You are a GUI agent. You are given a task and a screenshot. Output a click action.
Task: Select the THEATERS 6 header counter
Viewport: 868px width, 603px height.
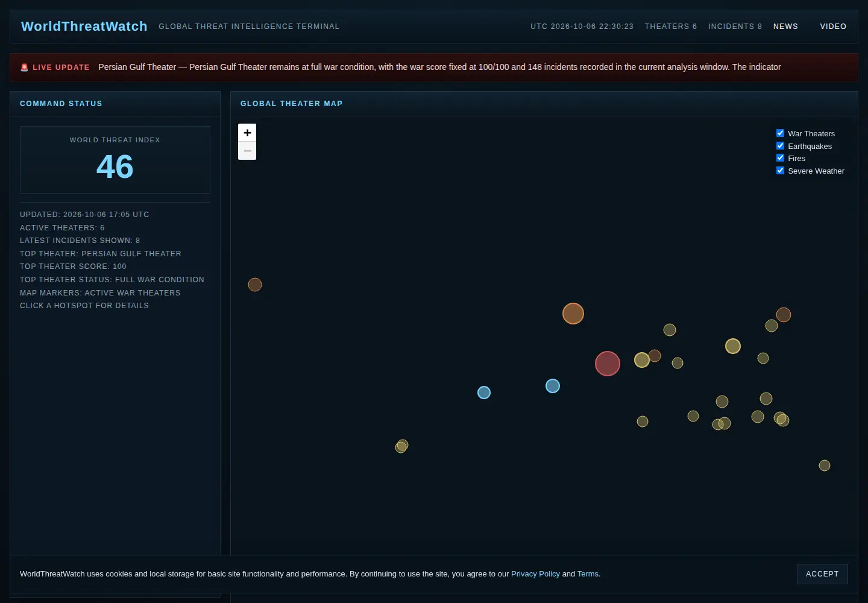click(671, 27)
